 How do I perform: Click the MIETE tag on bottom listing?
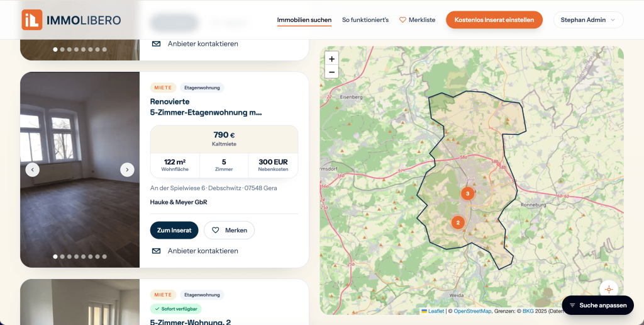[163, 295]
